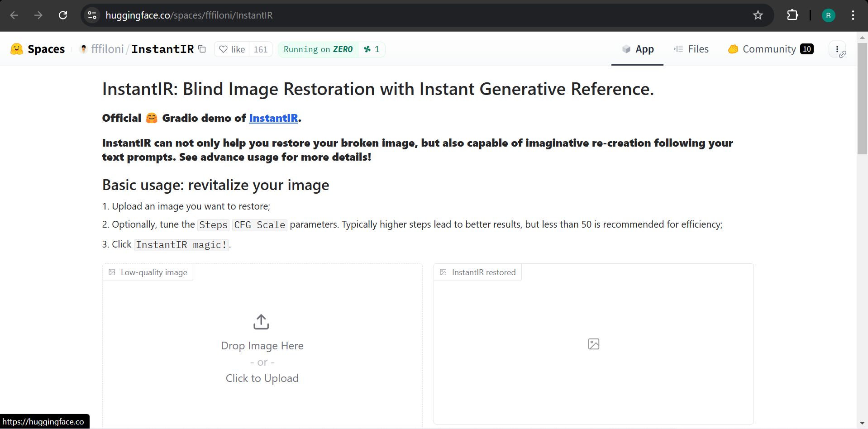
Task: Copy the space name with copy icon
Action: click(x=202, y=49)
